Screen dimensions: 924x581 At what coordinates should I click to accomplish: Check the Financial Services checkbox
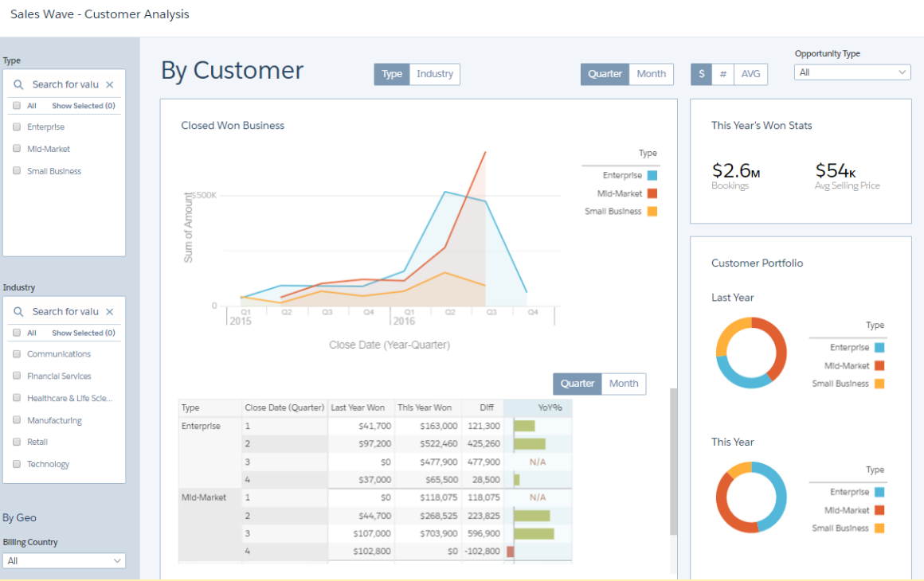(17, 376)
